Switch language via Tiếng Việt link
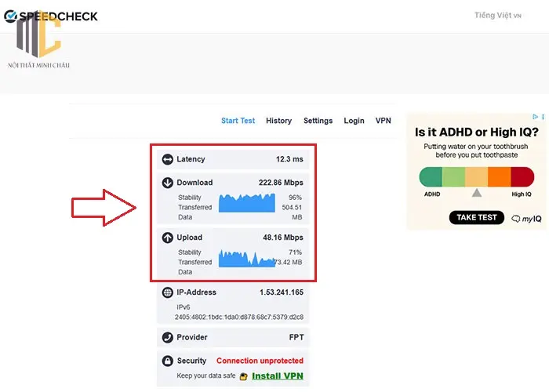 pos(498,16)
